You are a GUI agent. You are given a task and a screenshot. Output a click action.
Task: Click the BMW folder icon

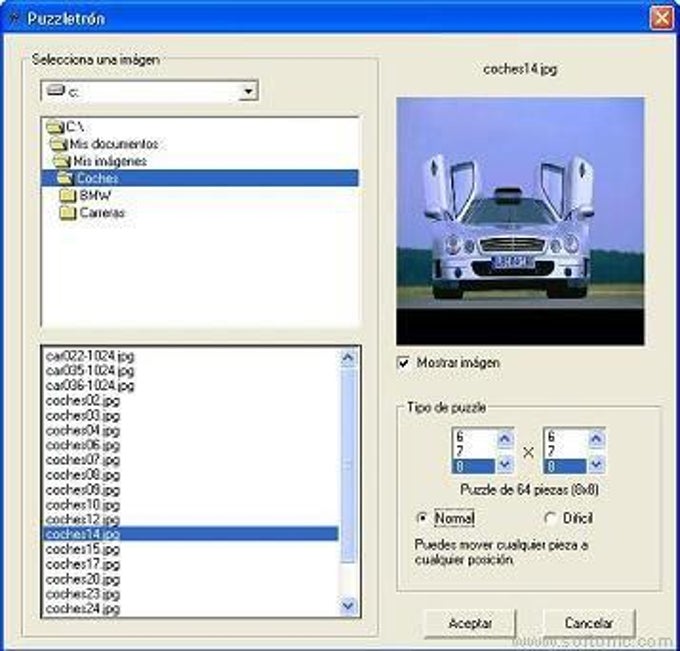click(x=68, y=196)
